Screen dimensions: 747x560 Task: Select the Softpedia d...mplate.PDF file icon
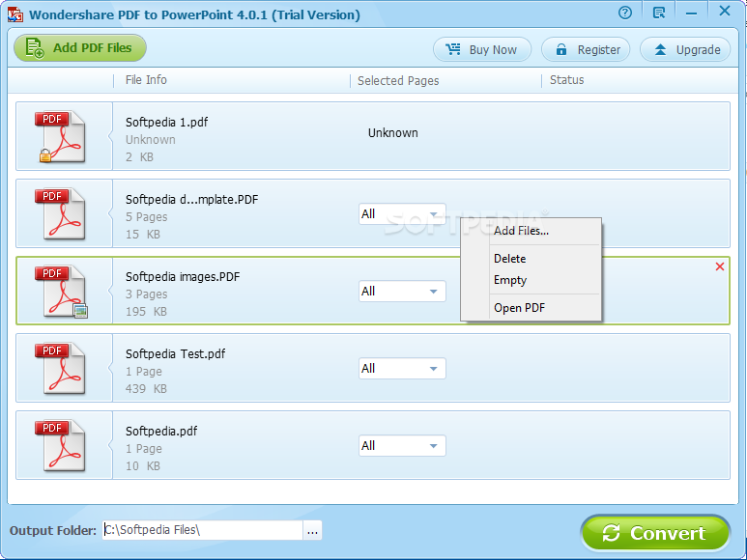click(x=60, y=213)
